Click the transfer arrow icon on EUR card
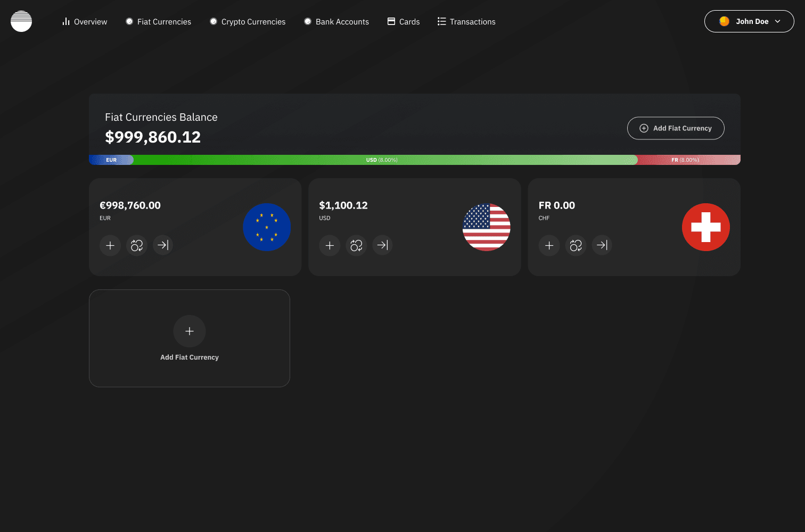 [163, 245]
